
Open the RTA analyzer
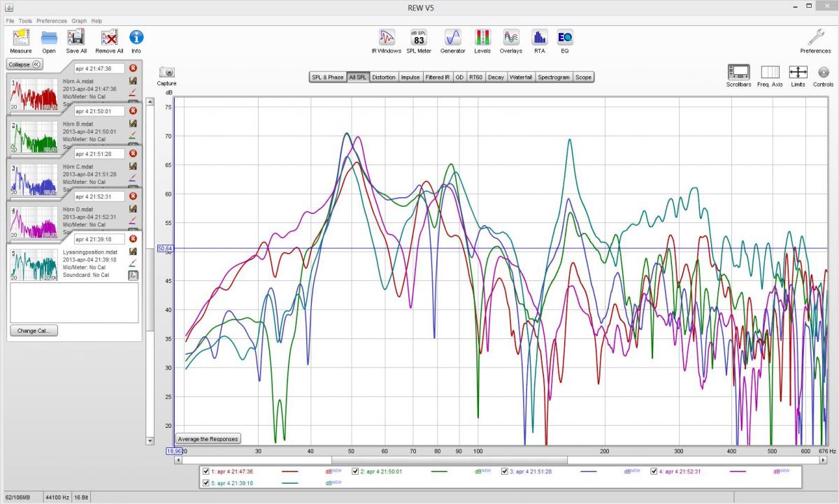[539, 37]
